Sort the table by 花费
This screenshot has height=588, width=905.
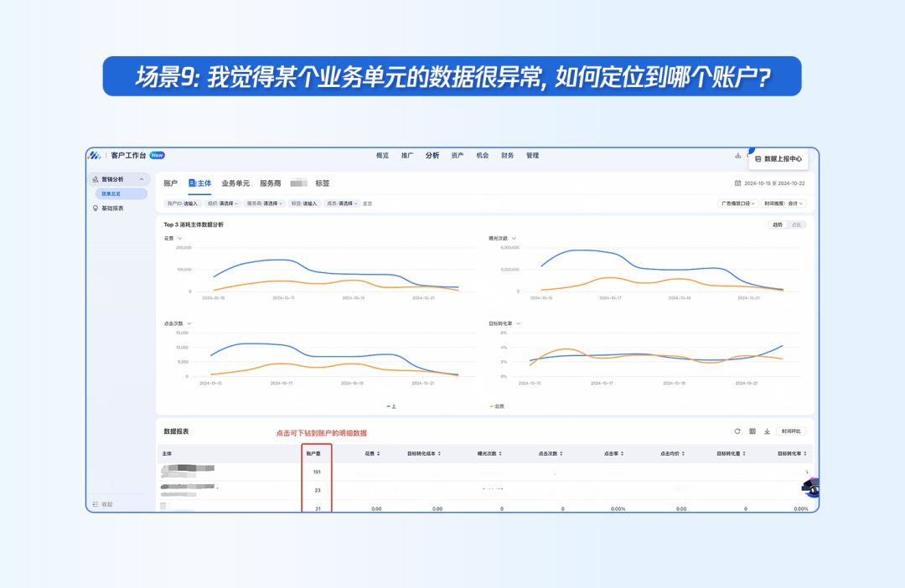pos(378,453)
